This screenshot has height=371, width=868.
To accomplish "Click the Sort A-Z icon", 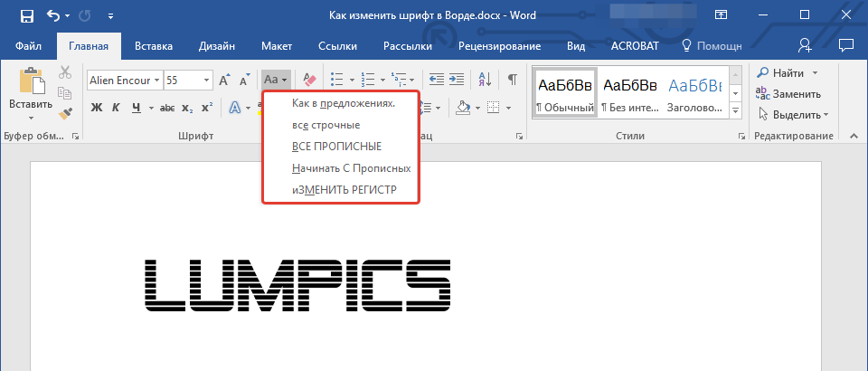I will [x=484, y=80].
